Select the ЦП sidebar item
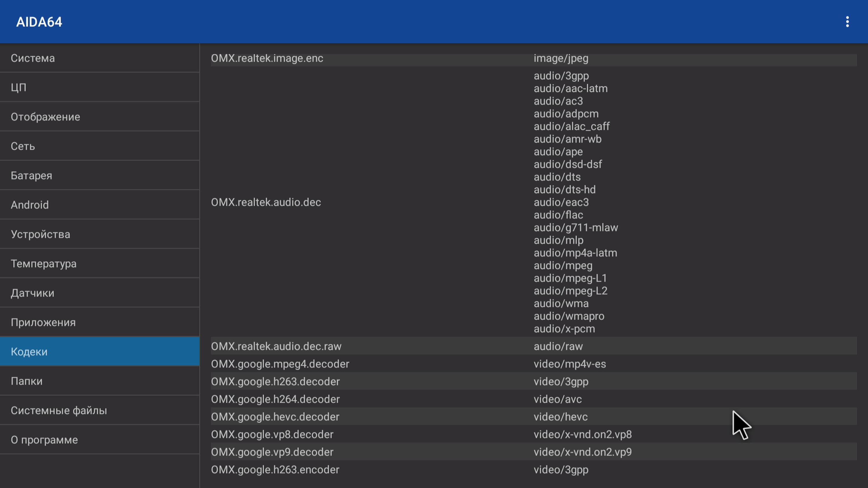Image resolution: width=868 pixels, height=488 pixels. 100,87
